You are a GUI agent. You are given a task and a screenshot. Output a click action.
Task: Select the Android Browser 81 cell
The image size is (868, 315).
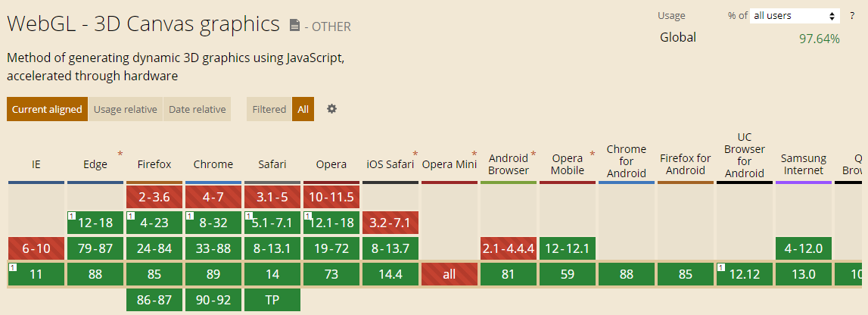(x=509, y=274)
